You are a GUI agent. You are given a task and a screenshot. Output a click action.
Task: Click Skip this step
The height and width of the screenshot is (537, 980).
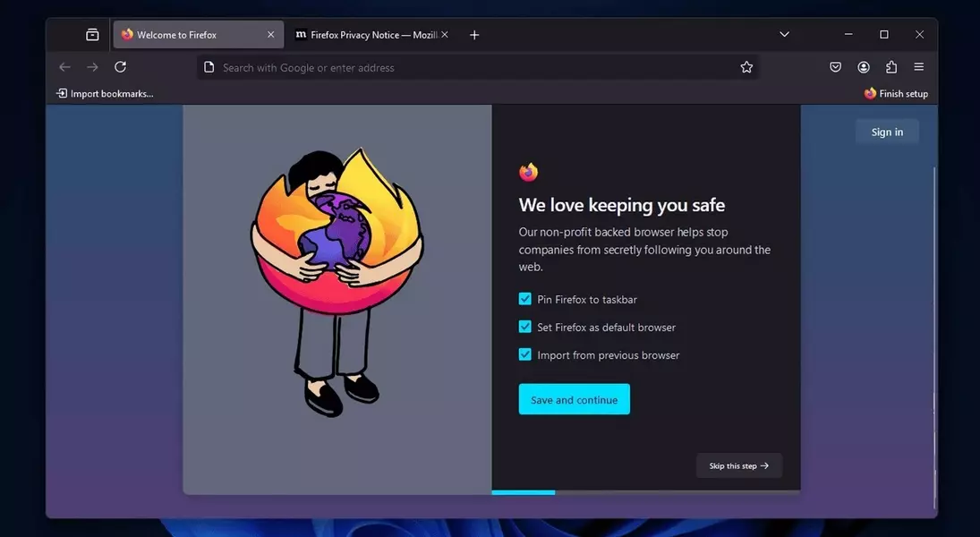tap(738, 465)
